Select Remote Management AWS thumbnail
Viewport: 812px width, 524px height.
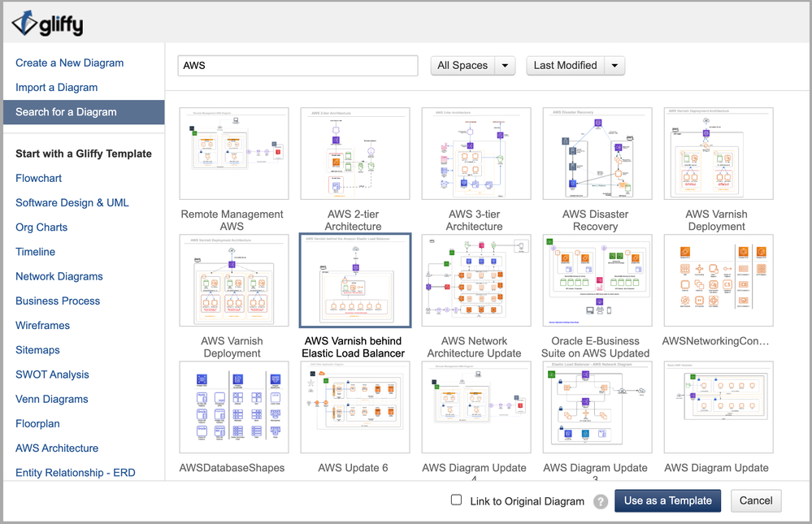click(234, 154)
